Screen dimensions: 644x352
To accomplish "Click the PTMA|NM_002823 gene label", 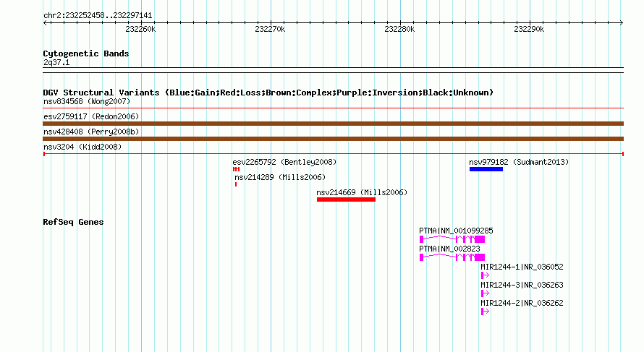I will [449, 249].
